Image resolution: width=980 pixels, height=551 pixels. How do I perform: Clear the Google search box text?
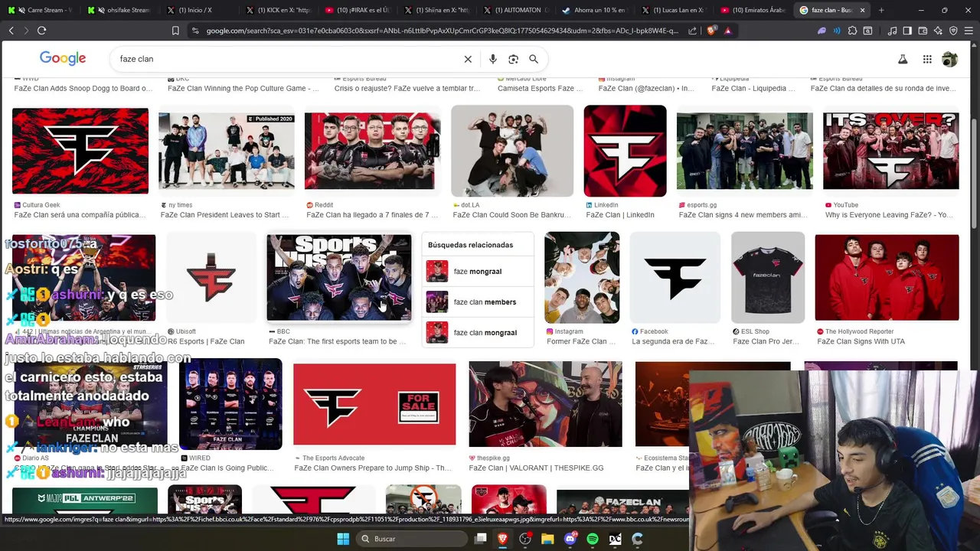(x=468, y=59)
